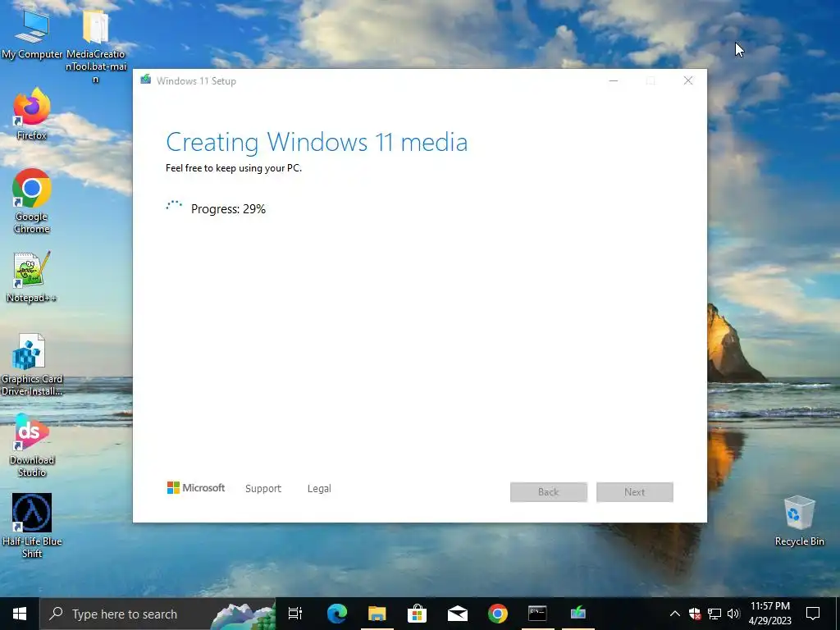
Task: Open volume control tray icon
Action: 733,614
